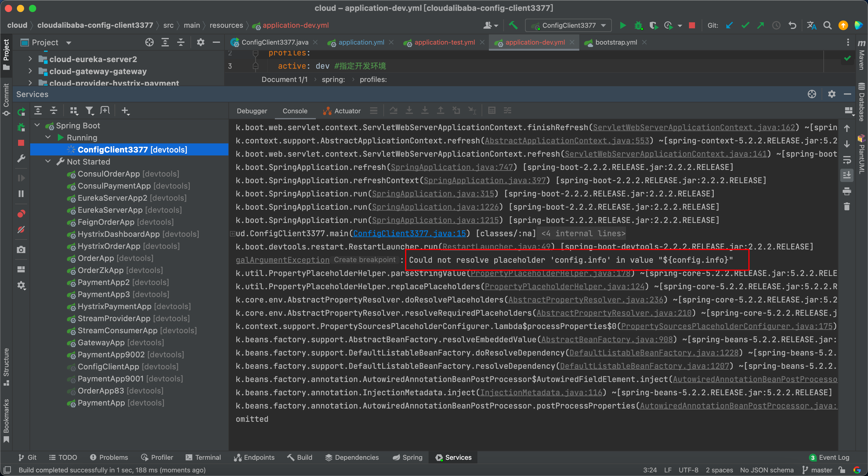Screen dimensions: 868x476
Task: Add service with plus icon
Action: tap(125, 111)
